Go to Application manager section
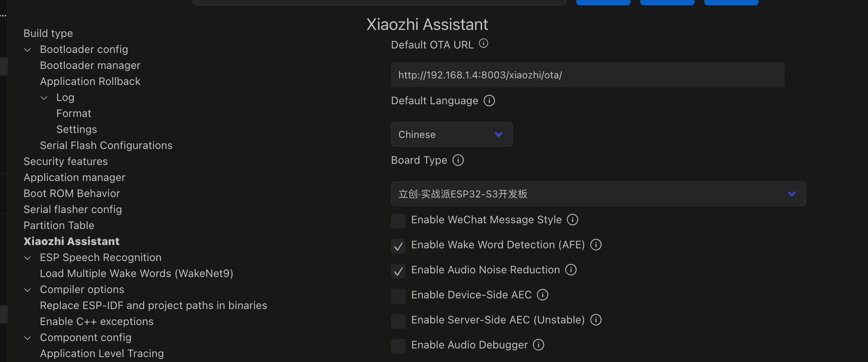 [x=75, y=177]
